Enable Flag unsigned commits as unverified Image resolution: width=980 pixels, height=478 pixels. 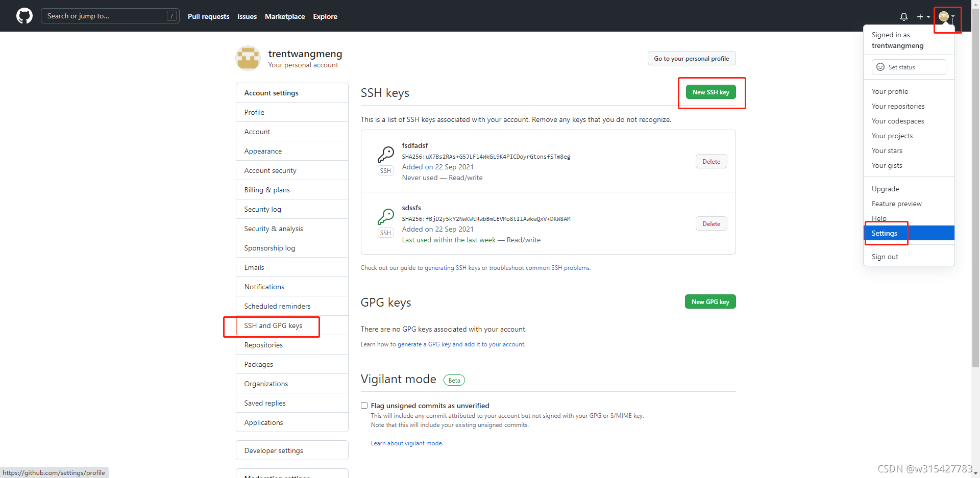click(364, 405)
